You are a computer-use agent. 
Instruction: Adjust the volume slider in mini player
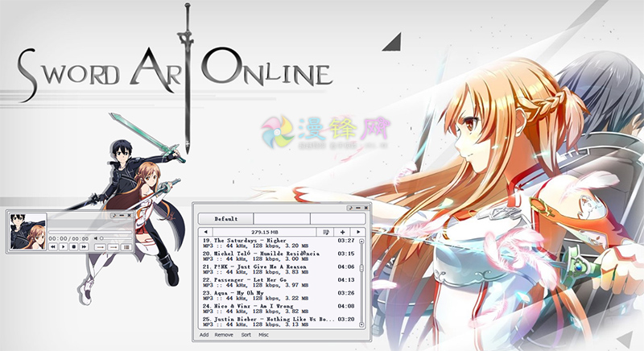click(116, 238)
